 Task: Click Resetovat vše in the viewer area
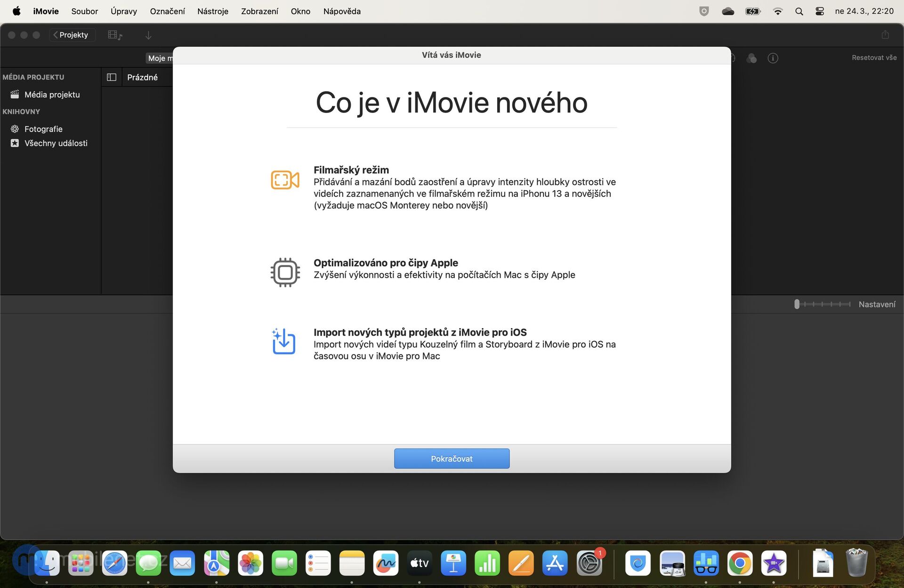point(874,57)
